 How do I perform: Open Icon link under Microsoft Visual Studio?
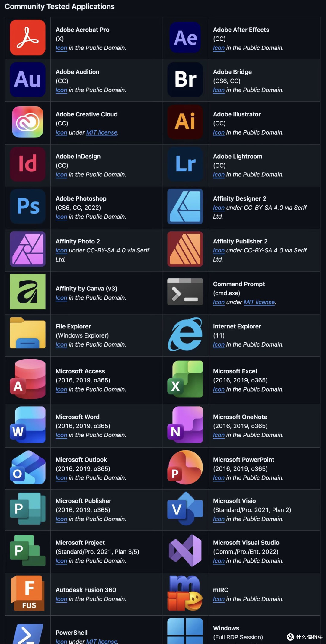(219, 561)
